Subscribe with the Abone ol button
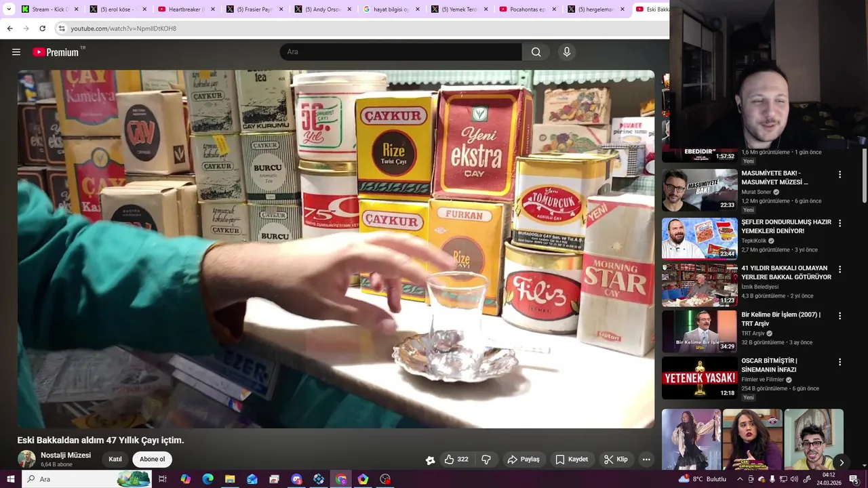868x488 pixels. (152, 460)
